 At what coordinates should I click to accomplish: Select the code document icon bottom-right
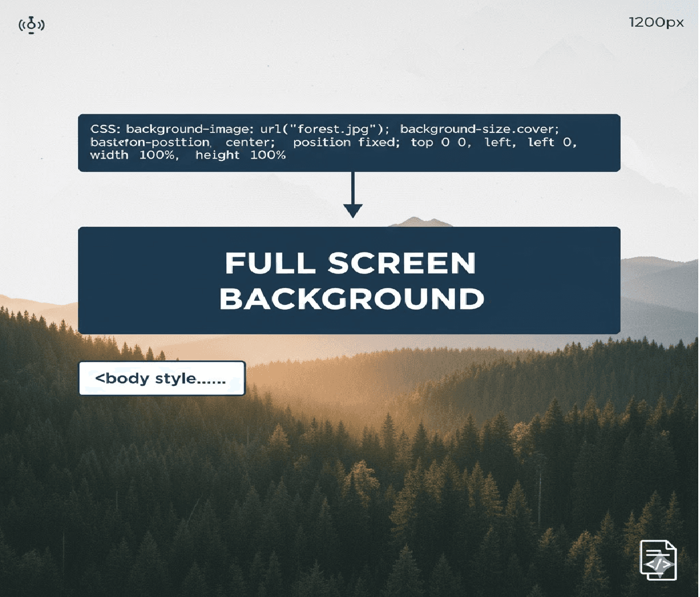[x=658, y=560]
